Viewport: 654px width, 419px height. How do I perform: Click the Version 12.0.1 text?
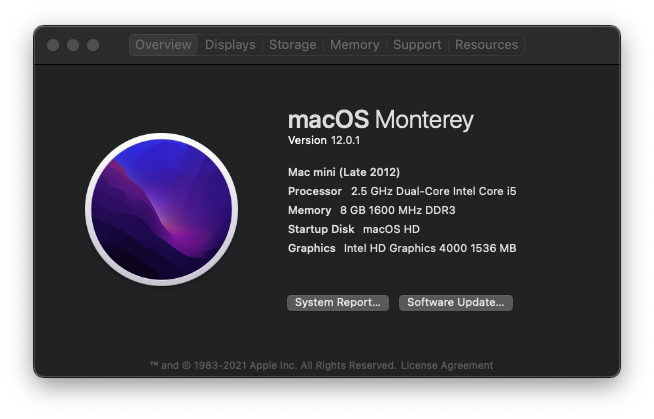(x=324, y=141)
